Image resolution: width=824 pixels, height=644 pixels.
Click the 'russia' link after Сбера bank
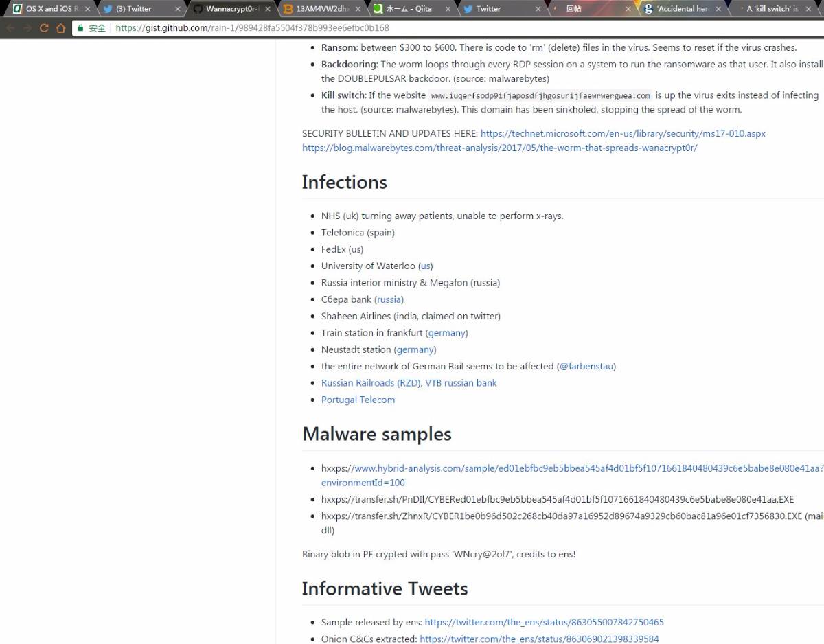pyautogui.click(x=389, y=299)
